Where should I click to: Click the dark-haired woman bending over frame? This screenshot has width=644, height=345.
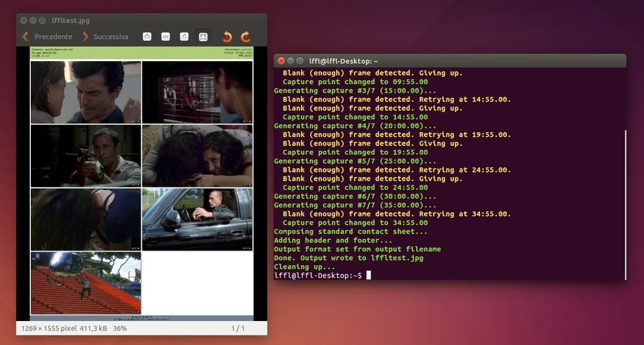[86, 220]
